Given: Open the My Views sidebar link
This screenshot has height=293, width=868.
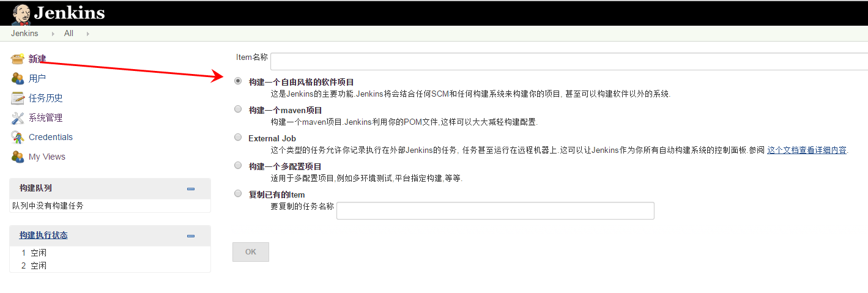Looking at the screenshot, I should pyautogui.click(x=47, y=157).
